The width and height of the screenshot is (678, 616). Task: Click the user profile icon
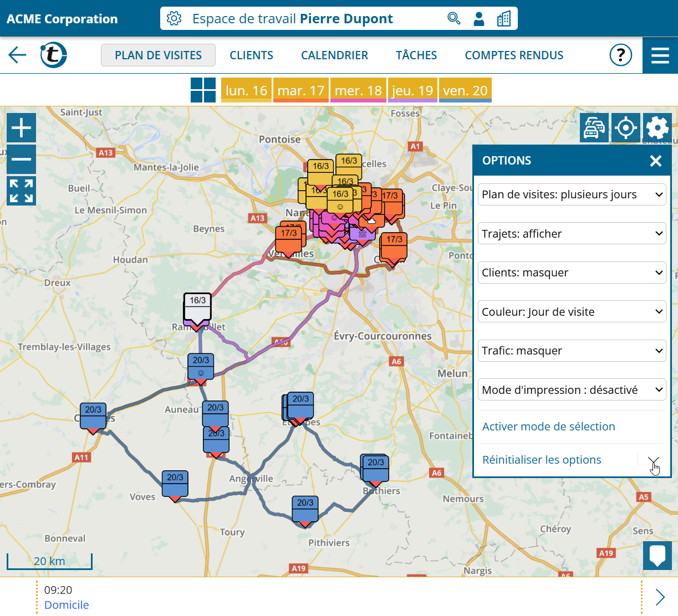pos(479,19)
